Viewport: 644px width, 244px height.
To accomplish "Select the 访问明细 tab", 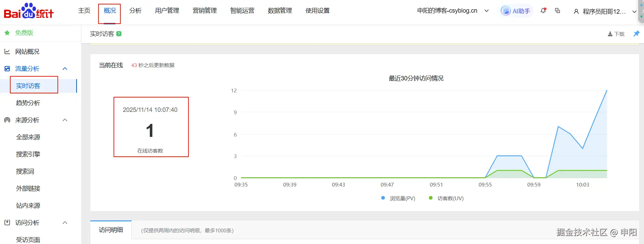I will pos(111,230).
